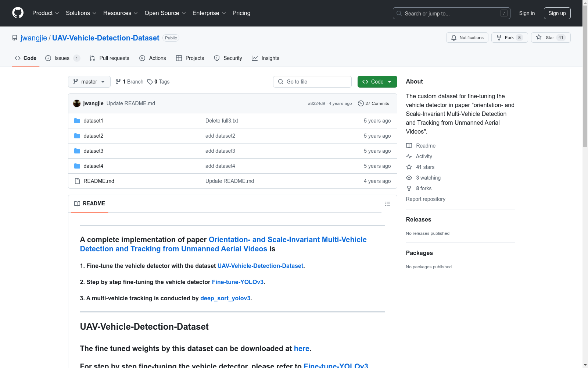
Task: Click the search magnifier icon in header
Action: pyautogui.click(x=399, y=13)
